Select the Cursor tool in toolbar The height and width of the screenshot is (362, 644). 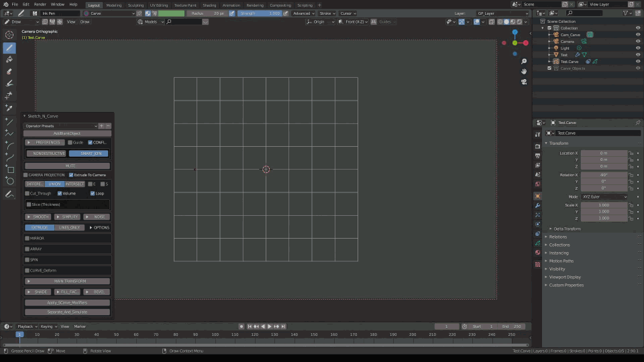9,35
